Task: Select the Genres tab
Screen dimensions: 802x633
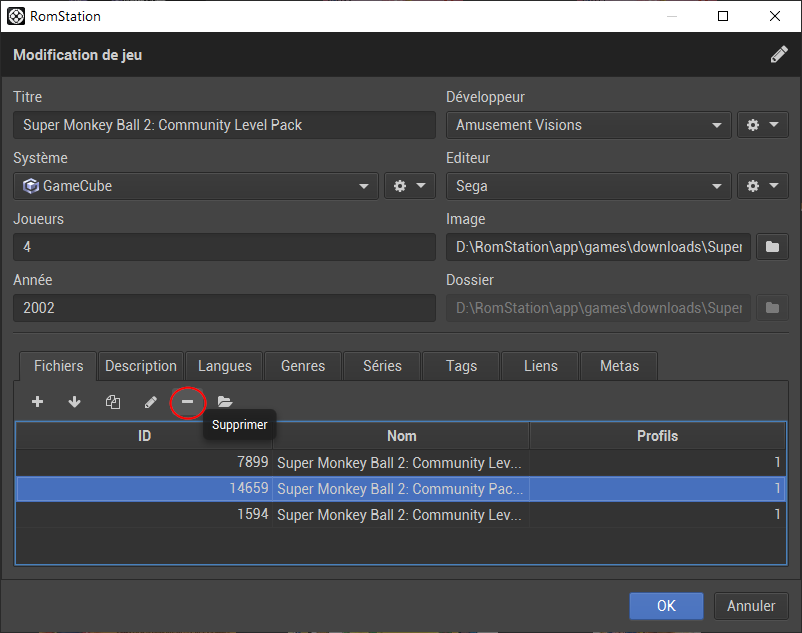Action: tap(303, 366)
